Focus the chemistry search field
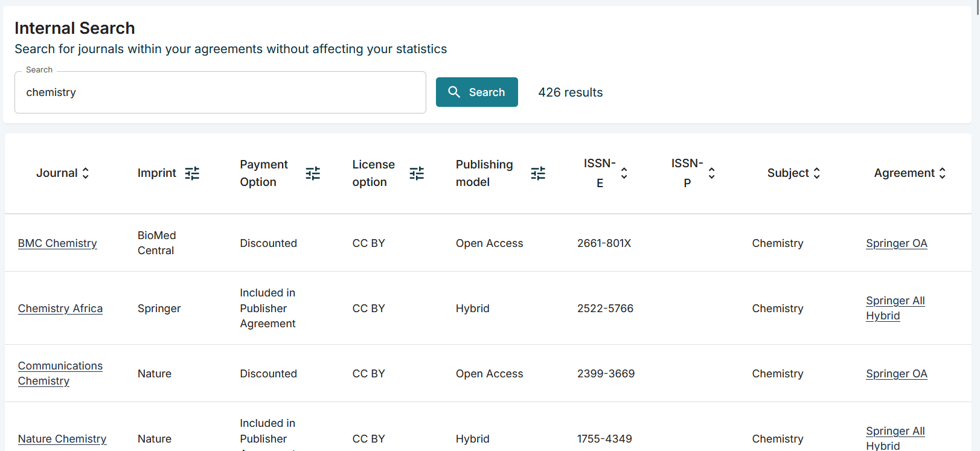This screenshot has width=980, height=451. 220,92
